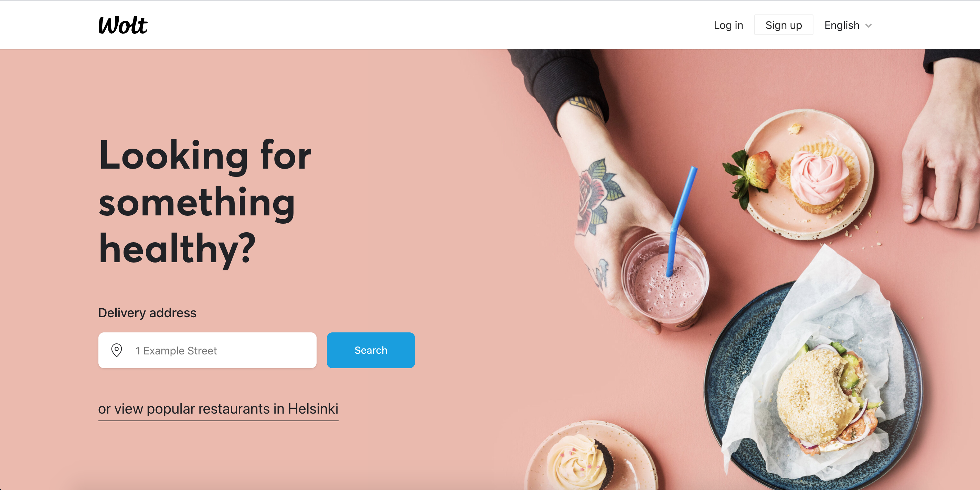Focus the 1 Example Street address field

[207, 350]
